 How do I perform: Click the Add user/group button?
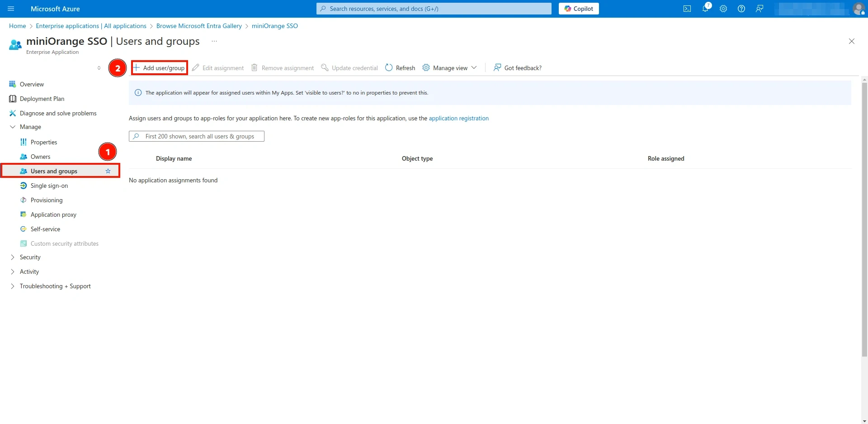pyautogui.click(x=159, y=67)
